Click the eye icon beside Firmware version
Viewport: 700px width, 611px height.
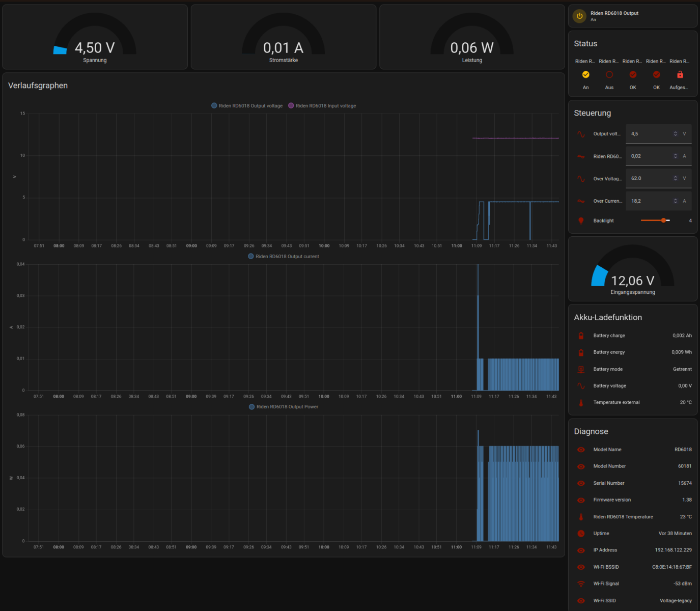[581, 500]
